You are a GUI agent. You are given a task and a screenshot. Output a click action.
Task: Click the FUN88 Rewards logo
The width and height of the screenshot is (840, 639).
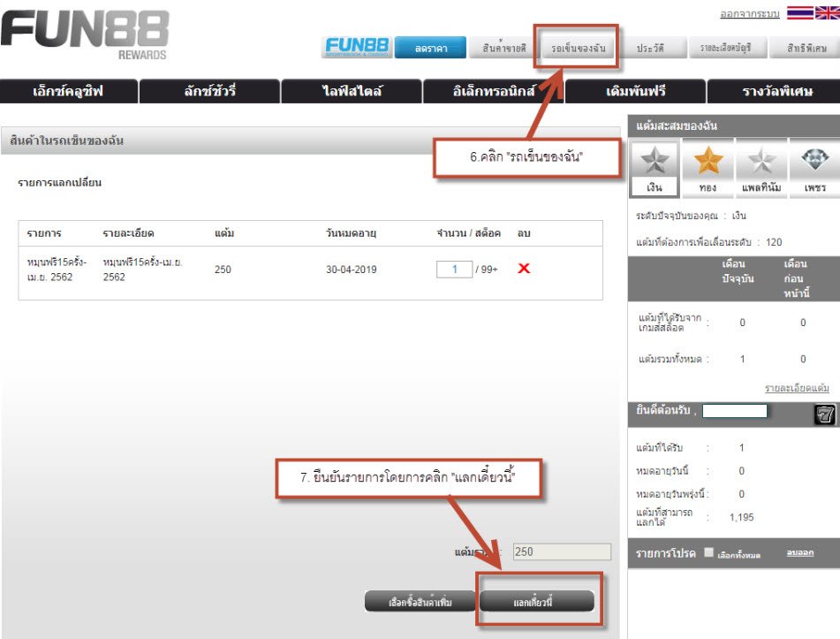[x=85, y=35]
